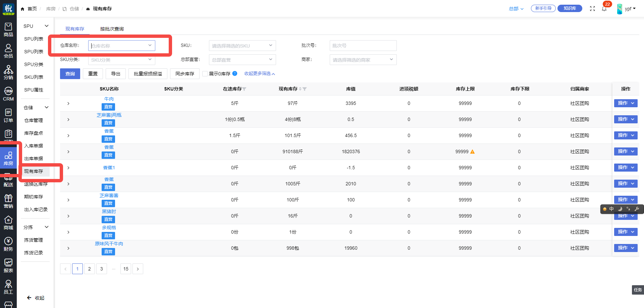Open 入库单据 menu item
Image resolution: width=644 pixels, height=308 pixels.
point(34,146)
